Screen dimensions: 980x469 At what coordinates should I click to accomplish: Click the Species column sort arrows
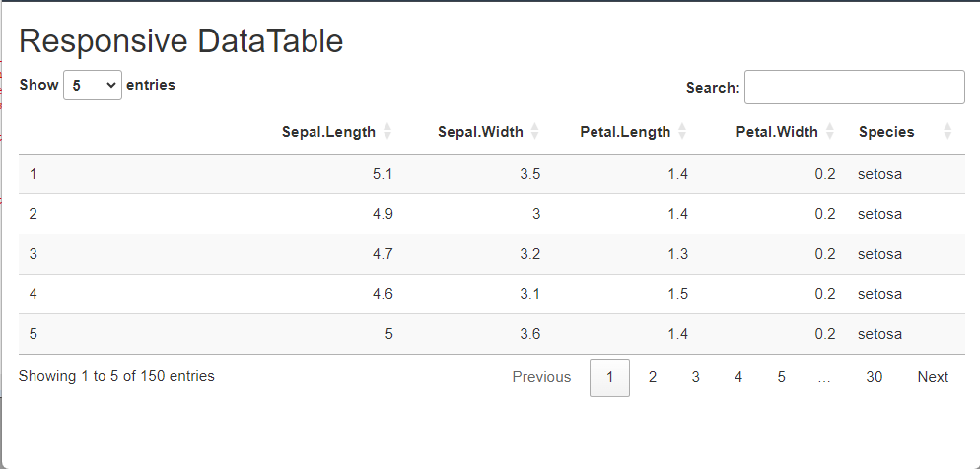pyautogui.click(x=947, y=131)
